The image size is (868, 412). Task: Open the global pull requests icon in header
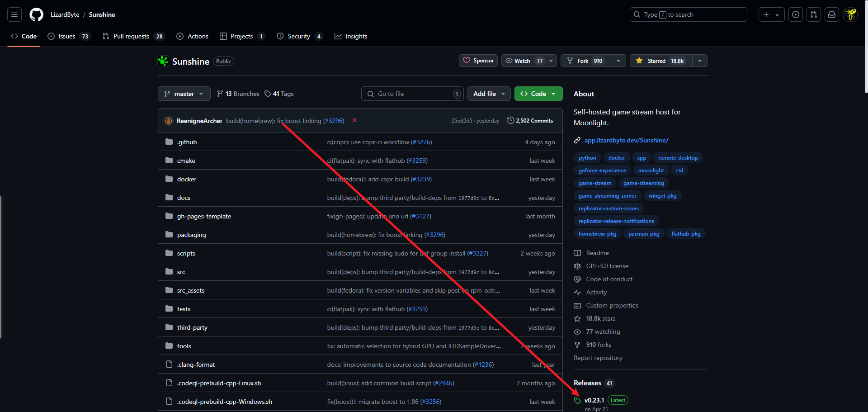tap(814, 14)
